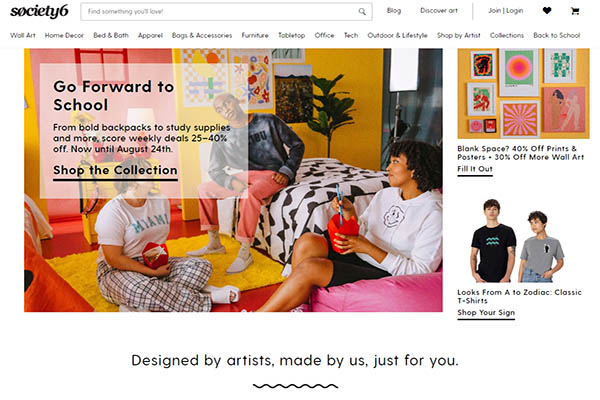The width and height of the screenshot is (600, 400).
Task: Click the society6 logo
Action: (x=39, y=11)
